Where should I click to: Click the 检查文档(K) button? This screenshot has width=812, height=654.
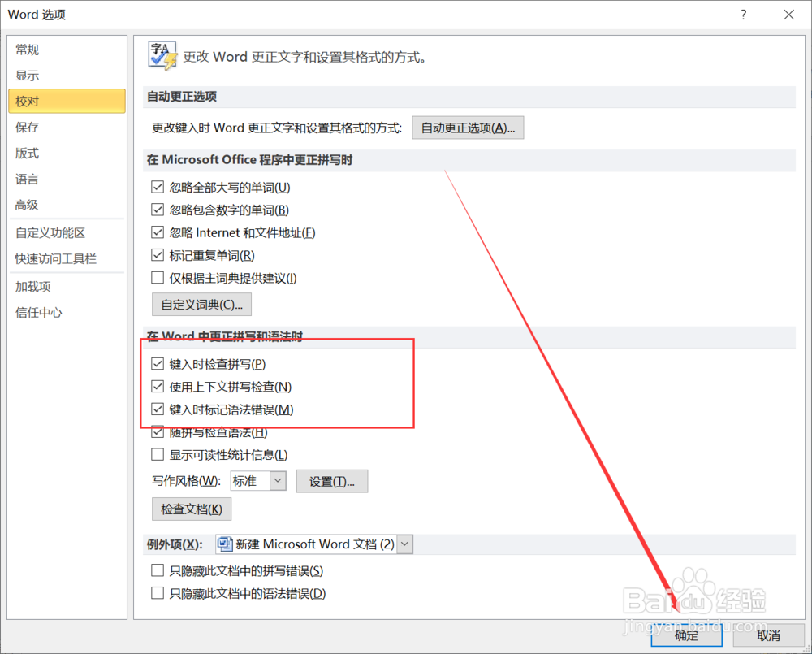192,509
